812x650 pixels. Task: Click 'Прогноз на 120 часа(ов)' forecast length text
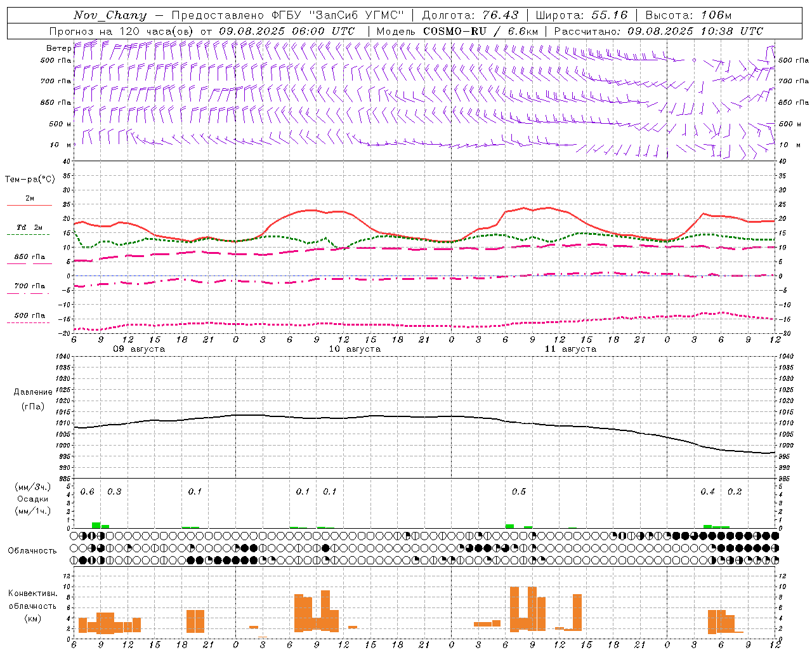coord(122,31)
